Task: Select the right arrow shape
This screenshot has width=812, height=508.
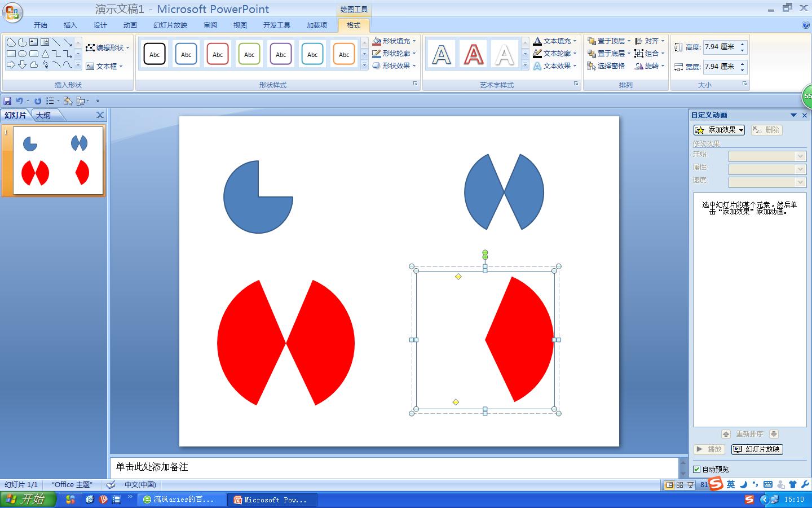Action: coord(11,64)
